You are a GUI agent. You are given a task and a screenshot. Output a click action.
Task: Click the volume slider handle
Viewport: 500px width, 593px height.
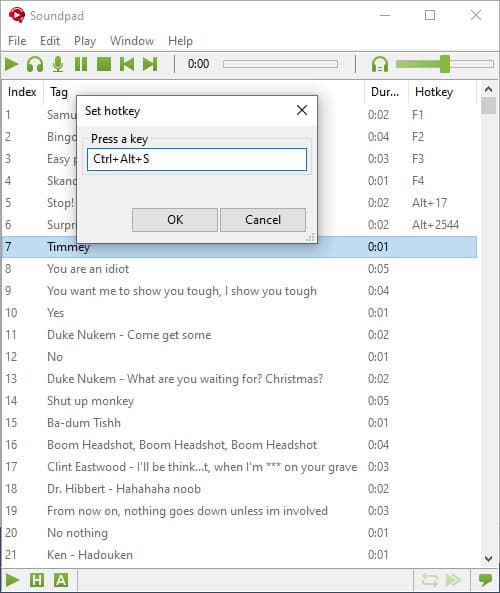click(445, 64)
